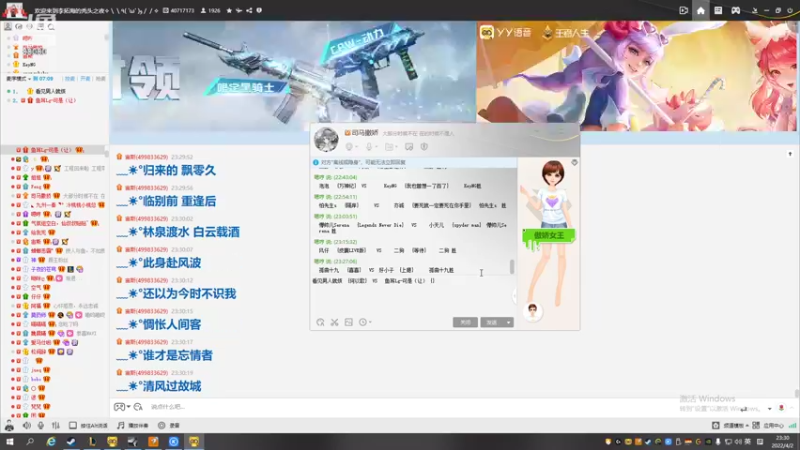Click scissors screenshot icon in private chat
Viewport: 800px width, 450px height.
(x=335, y=322)
